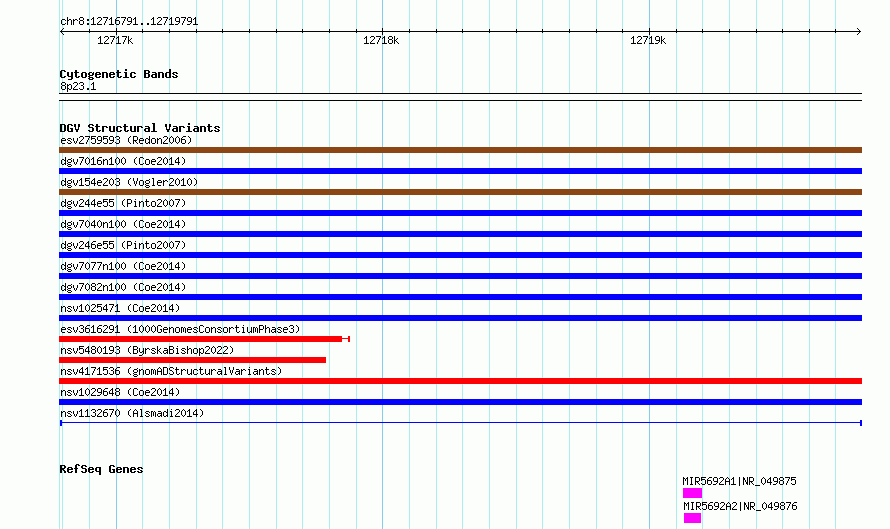This screenshot has width=890, height=529.
Task: Click the dgv244e55 (Pinto2007) label
Action: coord(123,203)
